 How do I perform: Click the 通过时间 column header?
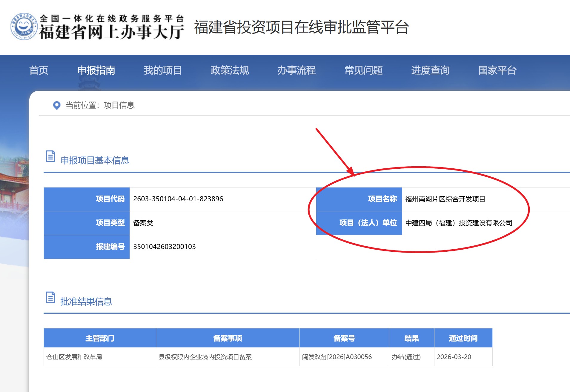pyautogui.click(x=463, y=338)
